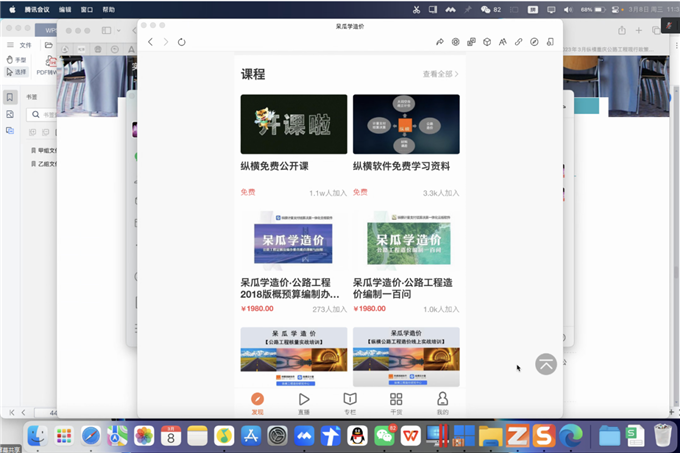Open WPS Office from the Dock
The width and height of the screenshot is (680, 453).
(x=411, y=436)
